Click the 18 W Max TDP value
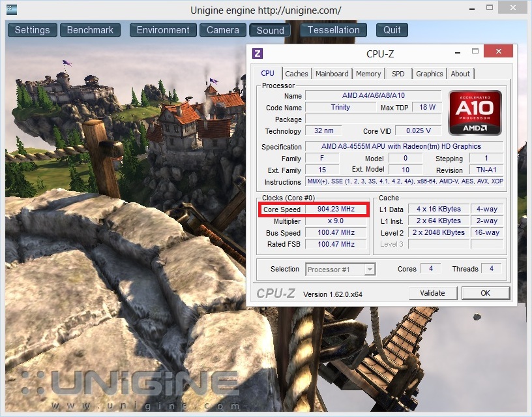This screenshot has height=417, width=532. tap(427, 107)
